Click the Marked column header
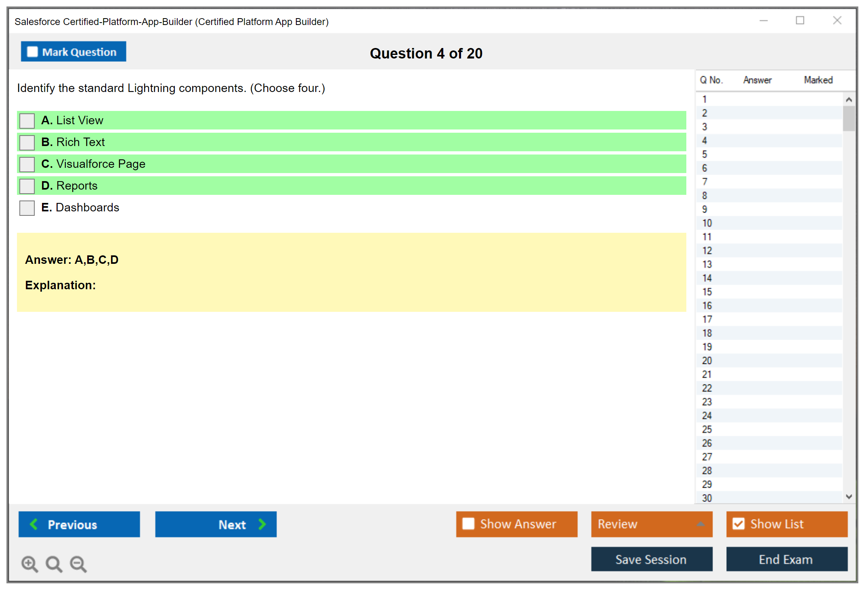This screenshot has height=593, width=868. (818, 80)
